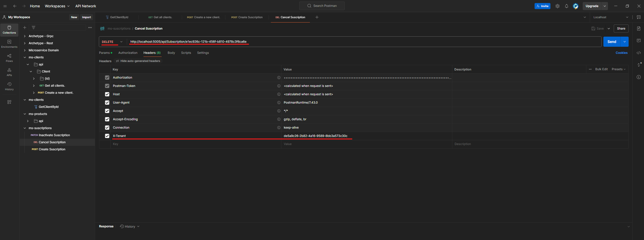Open the Cookies link

tap(621, 53)
